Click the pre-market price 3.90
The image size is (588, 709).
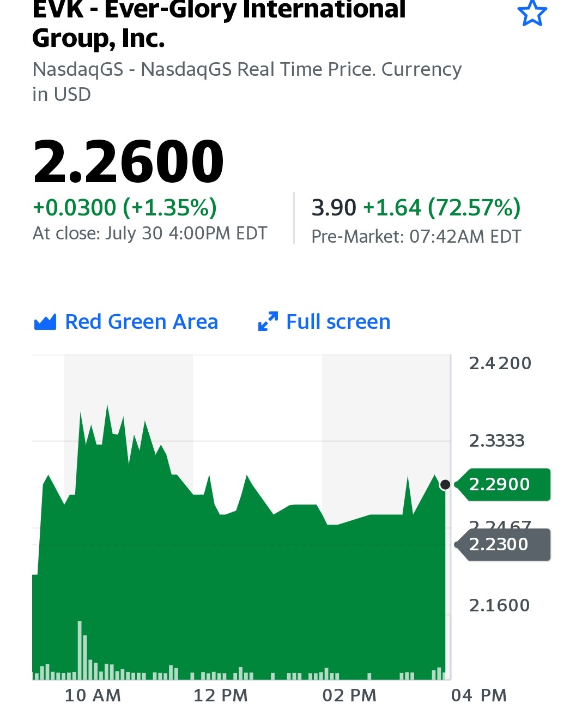tap(334, 208)
